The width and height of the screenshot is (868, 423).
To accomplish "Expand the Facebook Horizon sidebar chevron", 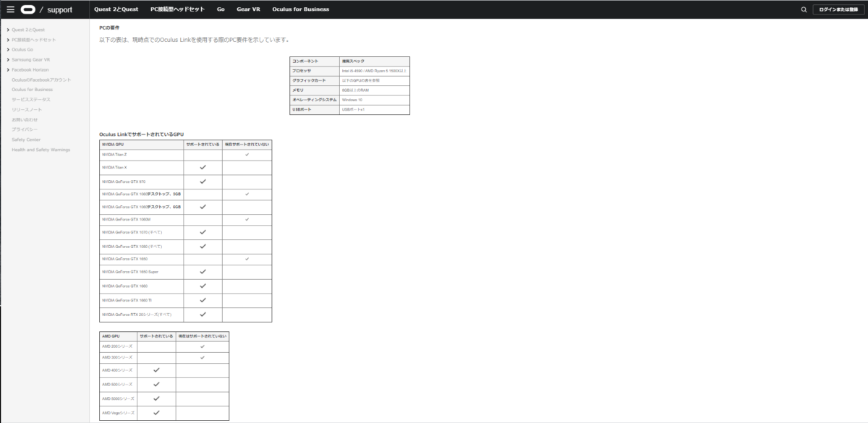I will [8, 69].
